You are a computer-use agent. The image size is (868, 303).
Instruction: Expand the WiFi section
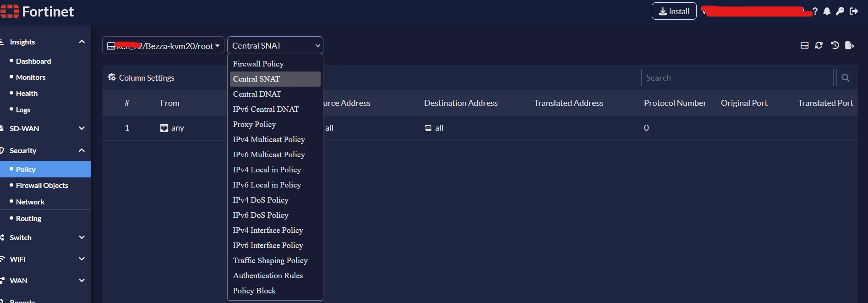click(x=82, y=259)
